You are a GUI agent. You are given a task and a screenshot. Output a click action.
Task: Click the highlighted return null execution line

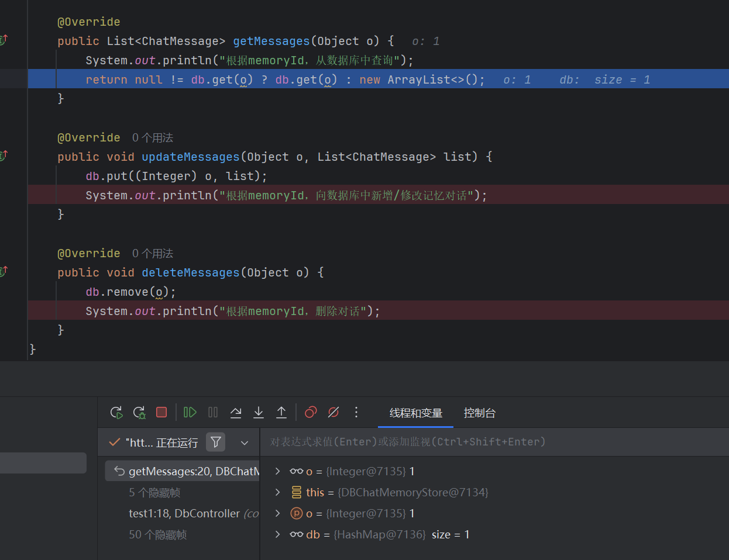click(378, 79)
